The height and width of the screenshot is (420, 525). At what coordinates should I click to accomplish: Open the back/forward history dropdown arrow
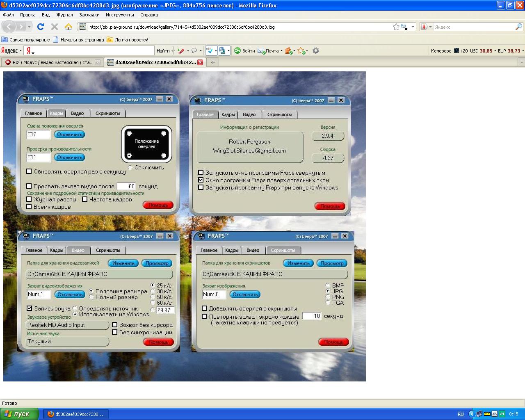pyautogui.click(x=29, y=27)
